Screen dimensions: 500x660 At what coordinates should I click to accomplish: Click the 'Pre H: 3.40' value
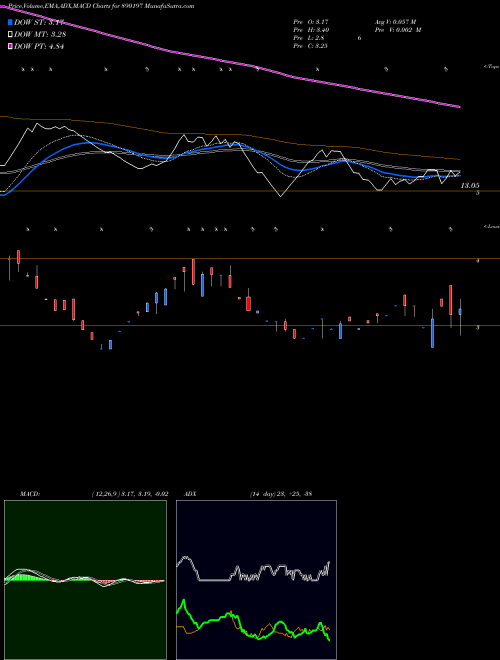tap(311, 29)
